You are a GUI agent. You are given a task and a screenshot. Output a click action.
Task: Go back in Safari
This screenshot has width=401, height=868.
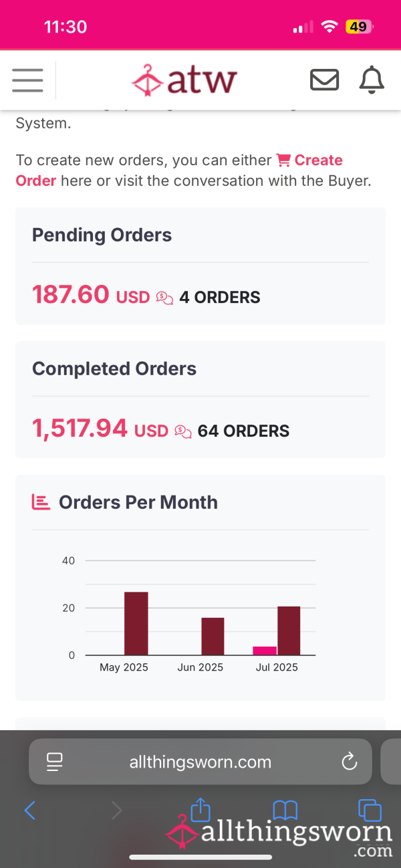click(29, 811)
